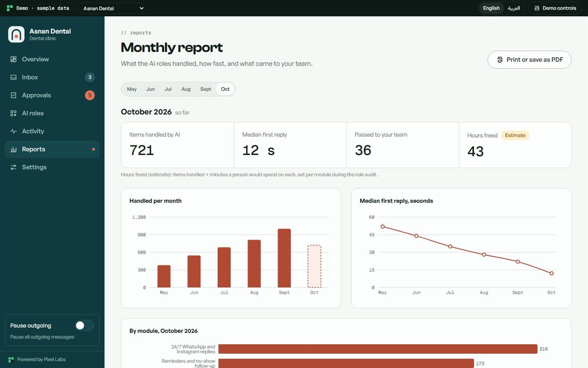Switch language to العربية
Image resolution: width=588 pixels, height=368 pixels.
pos(514,8)
